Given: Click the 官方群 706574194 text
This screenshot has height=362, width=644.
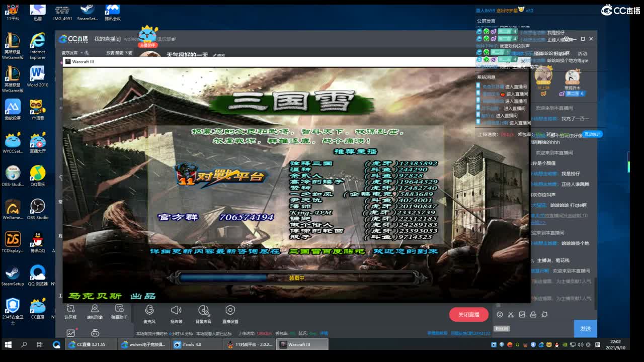Looking at the screenshot, I should coord(216,217).
